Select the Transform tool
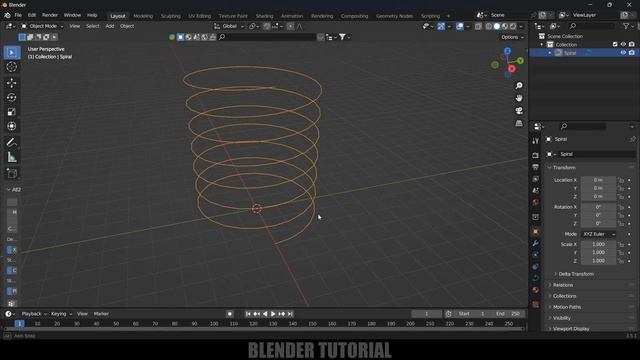This screenshot has height=360, width=640. [11, 126]
